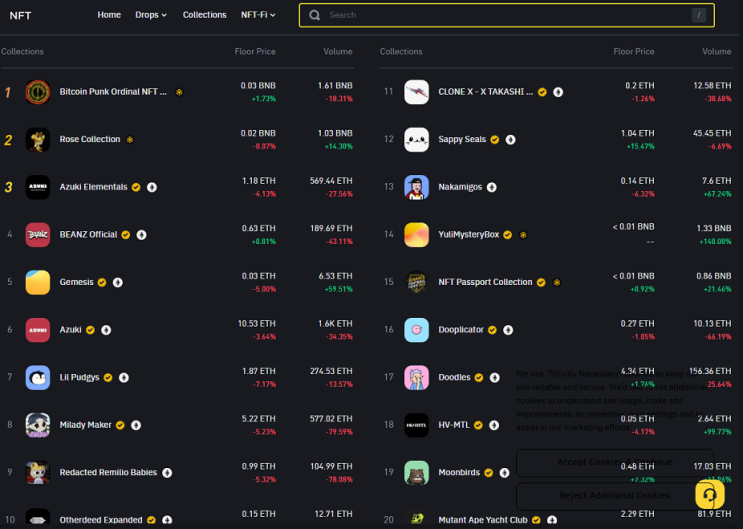This screenshot has height=529, width=743.
Task: Click the Gemesis collection icon
Action: (x=37, y=282)
